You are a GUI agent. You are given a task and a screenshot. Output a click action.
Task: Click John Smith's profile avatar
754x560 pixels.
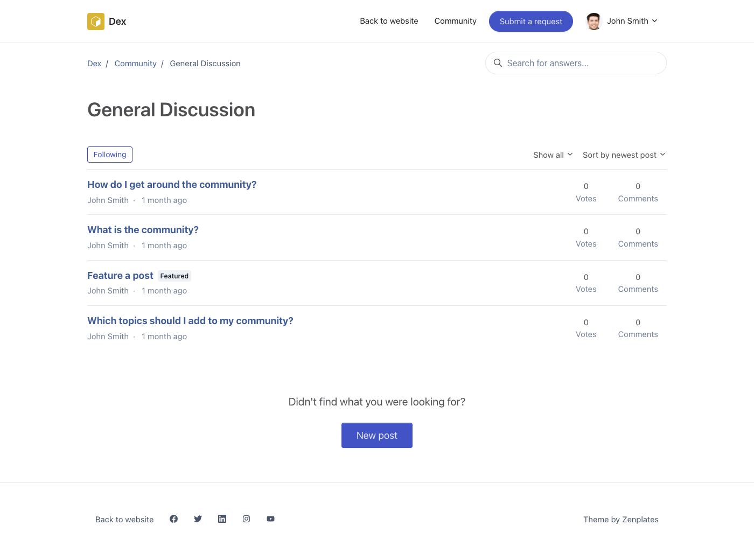(x=594, y=22)
